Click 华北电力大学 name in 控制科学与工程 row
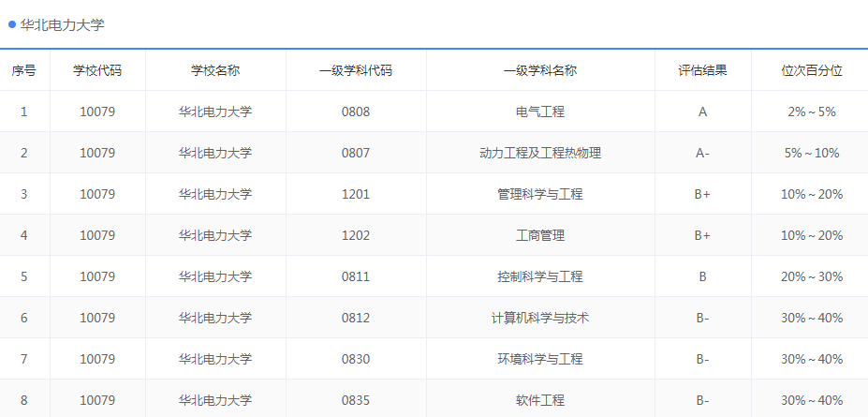Image resolution: width=868 pixels, height=417 pixels. point(215,276)
